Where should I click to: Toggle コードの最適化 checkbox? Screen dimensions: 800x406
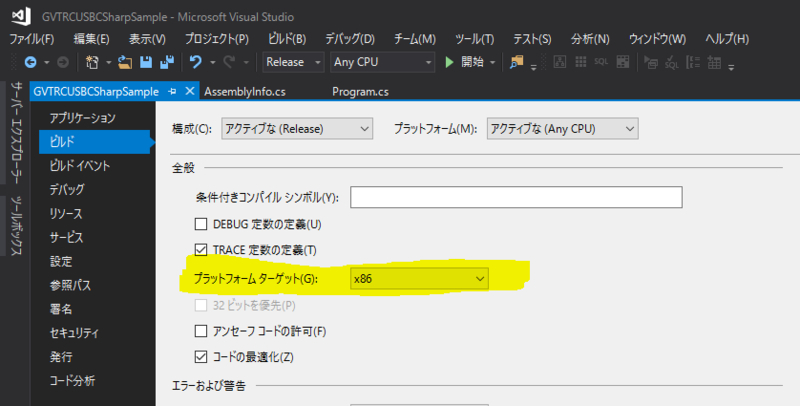[x=201, y=357]
